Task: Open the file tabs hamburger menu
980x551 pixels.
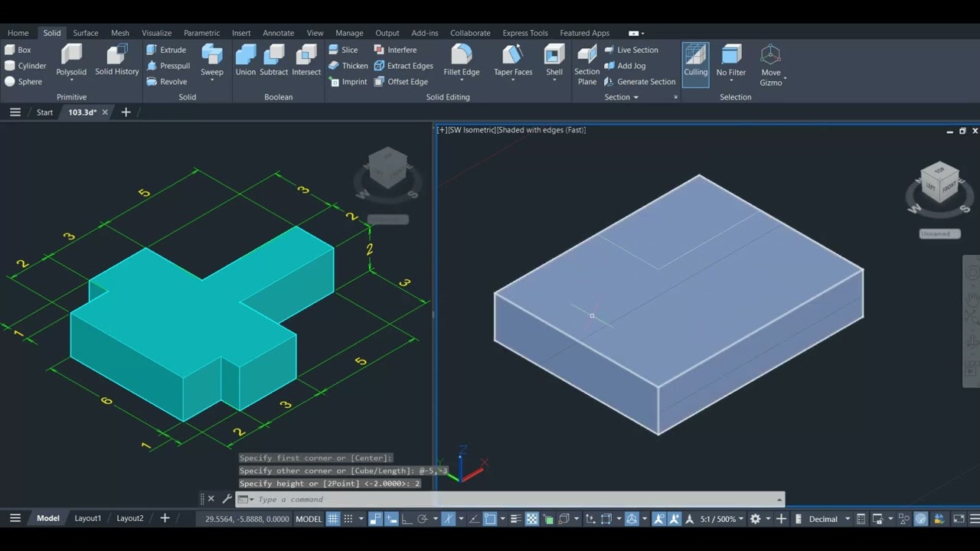Action: pos(15,112)
